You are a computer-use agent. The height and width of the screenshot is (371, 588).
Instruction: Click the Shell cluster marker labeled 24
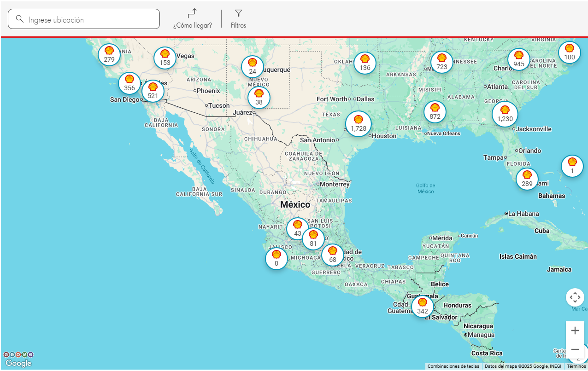pos(253,67)
